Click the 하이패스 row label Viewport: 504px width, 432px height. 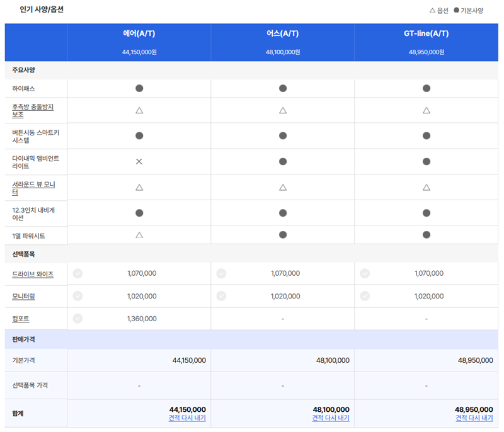point(23,89)
